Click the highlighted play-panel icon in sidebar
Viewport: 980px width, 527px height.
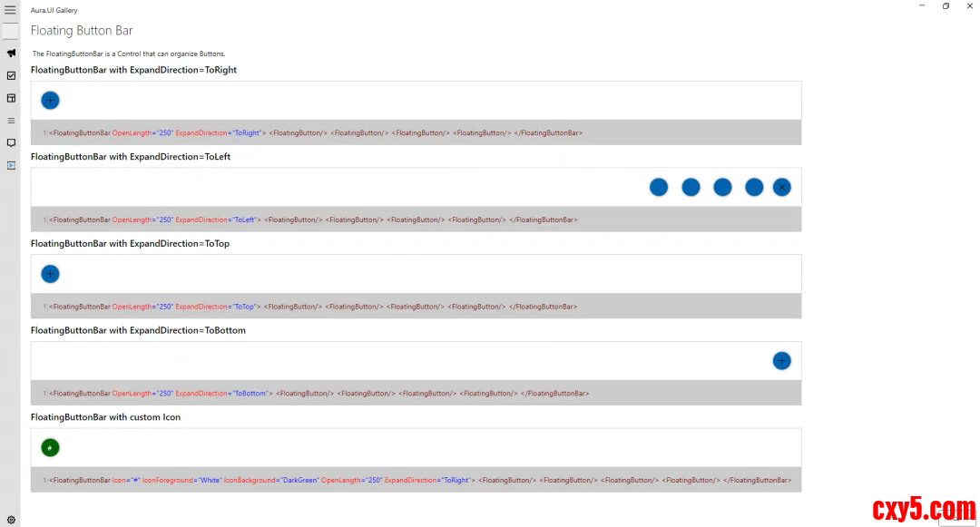click(x=11, y=165)
